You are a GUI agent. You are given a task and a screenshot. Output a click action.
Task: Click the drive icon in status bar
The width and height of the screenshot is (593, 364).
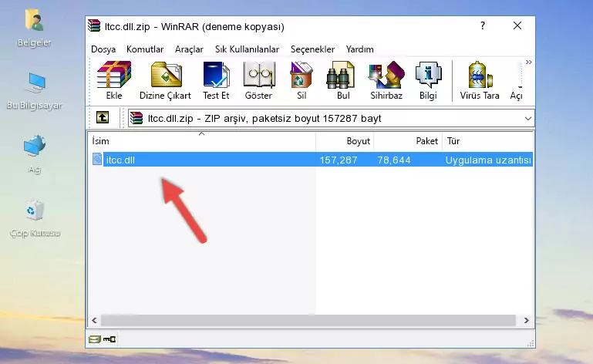(95, 339)
